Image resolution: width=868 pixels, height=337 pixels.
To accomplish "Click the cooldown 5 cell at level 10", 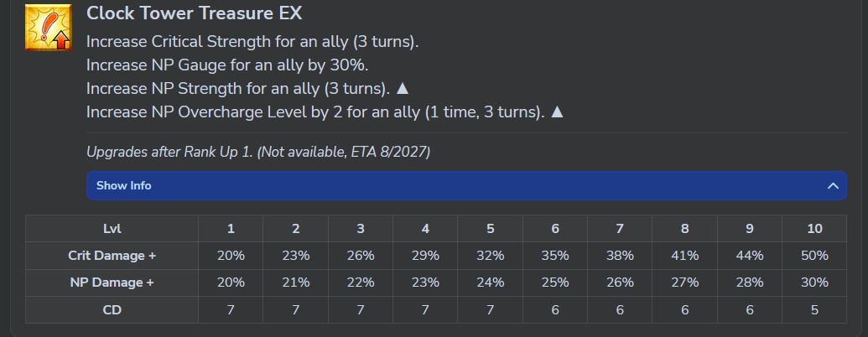I will click(x=813, y=309).
